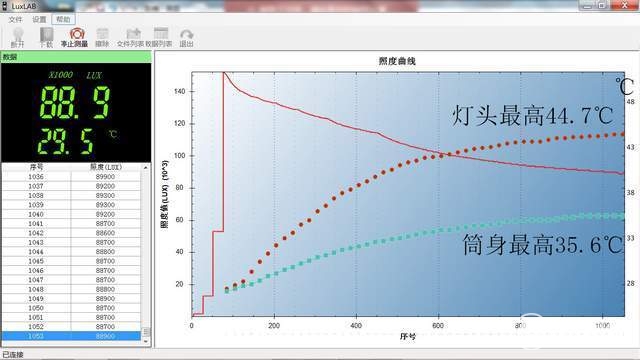Click the 下载 (Download) toolbar icon
This screenshot has height=360, width=640.
(x=47, y=37)
